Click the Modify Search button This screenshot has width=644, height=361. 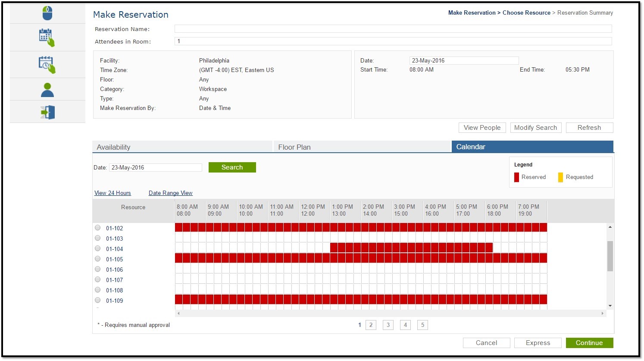[535, 128]
